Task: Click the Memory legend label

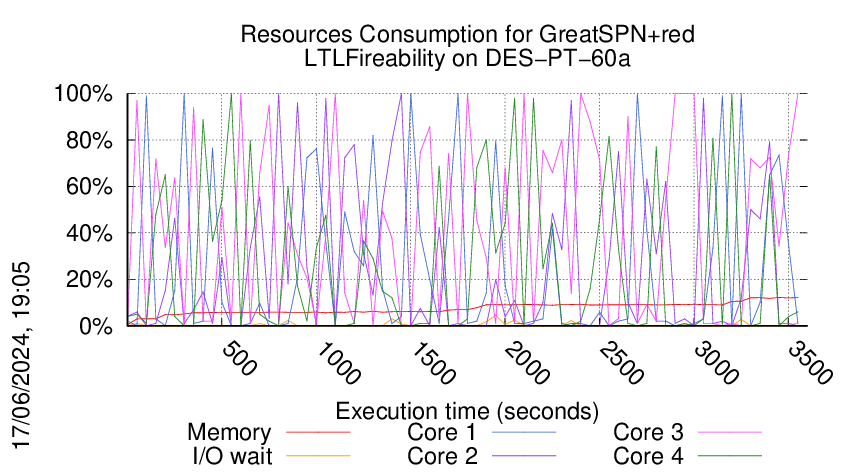Action: 229,433
